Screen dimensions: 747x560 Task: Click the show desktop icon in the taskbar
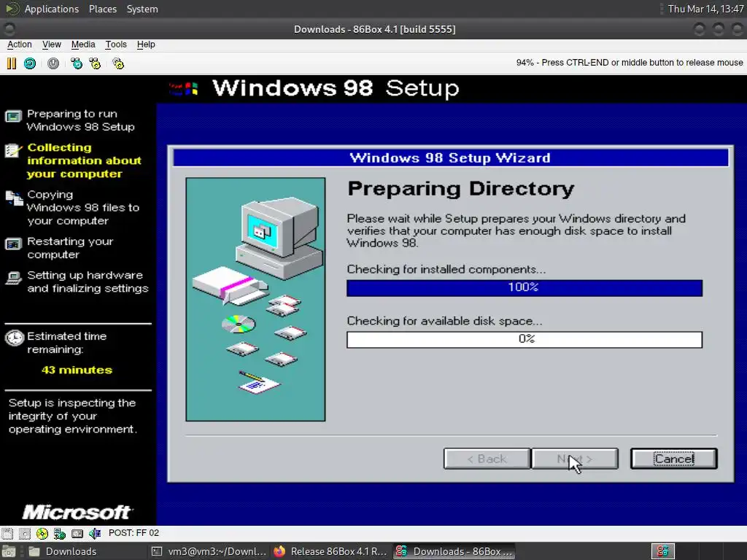point(9,551)
